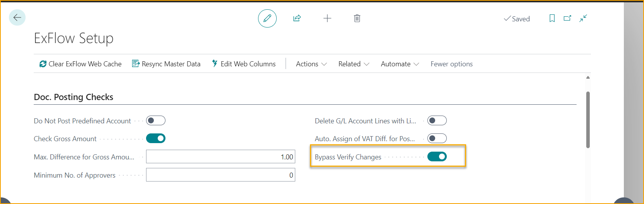This screenshot has height=204, width=644.
Task: Open Edit Web Columns
Action: (x=244, y=64)
